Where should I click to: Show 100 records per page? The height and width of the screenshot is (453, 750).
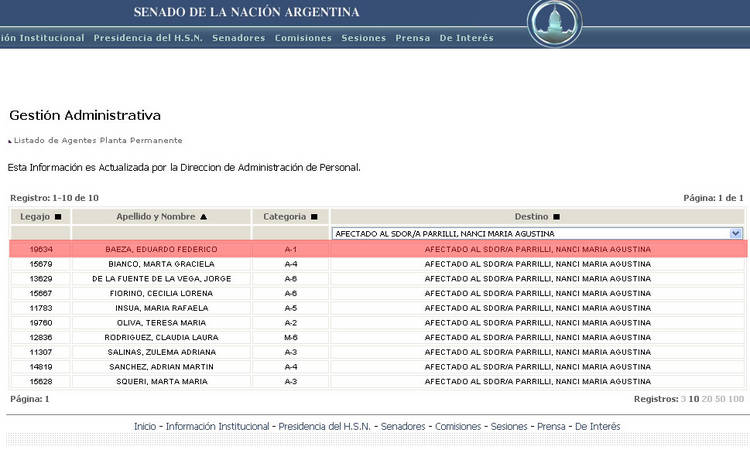(x=736, y=399)
